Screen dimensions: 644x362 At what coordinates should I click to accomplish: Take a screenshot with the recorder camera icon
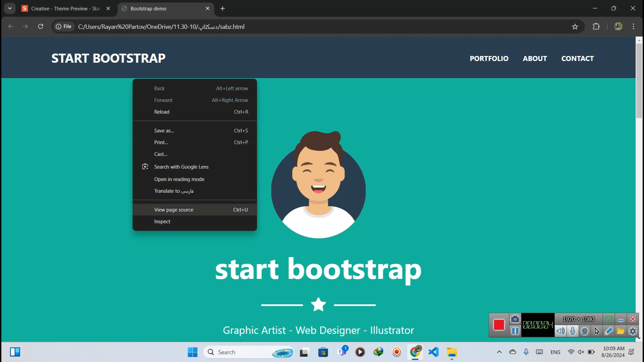(515, 319)
